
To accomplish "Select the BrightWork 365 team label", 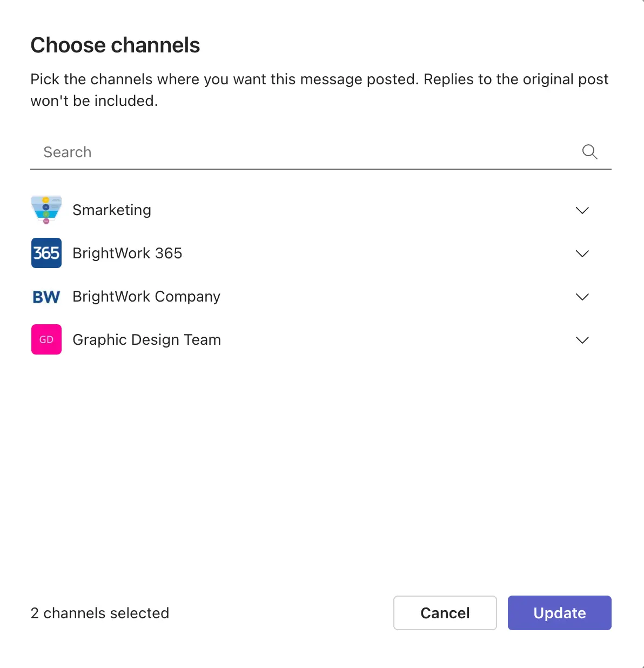I will (x=127, y=253).
